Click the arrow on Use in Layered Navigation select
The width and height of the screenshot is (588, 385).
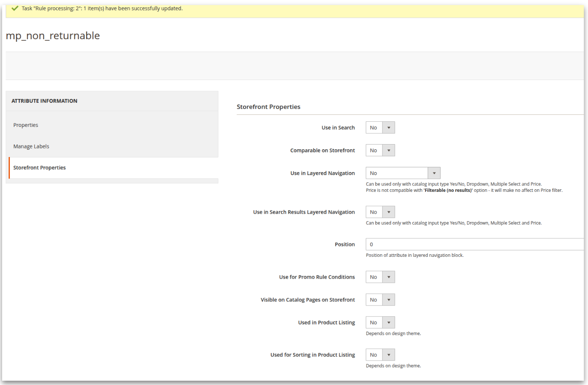coord(434,173)
